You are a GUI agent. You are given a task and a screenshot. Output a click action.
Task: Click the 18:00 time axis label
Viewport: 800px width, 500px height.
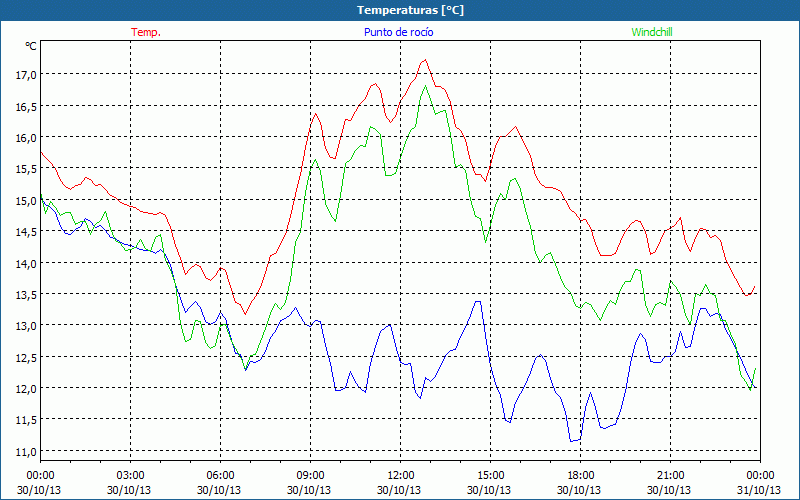580,476
